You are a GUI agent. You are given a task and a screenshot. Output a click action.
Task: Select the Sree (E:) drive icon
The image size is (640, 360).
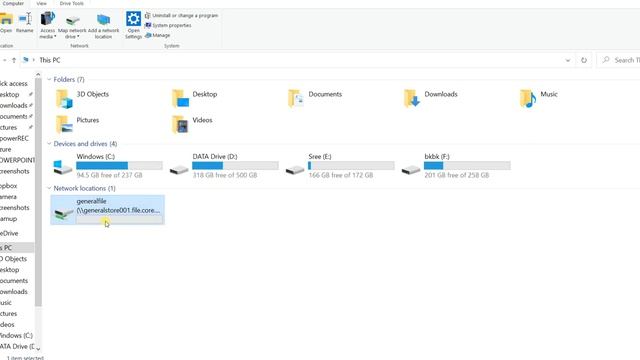pyautogui.click(x=295, y=169)
